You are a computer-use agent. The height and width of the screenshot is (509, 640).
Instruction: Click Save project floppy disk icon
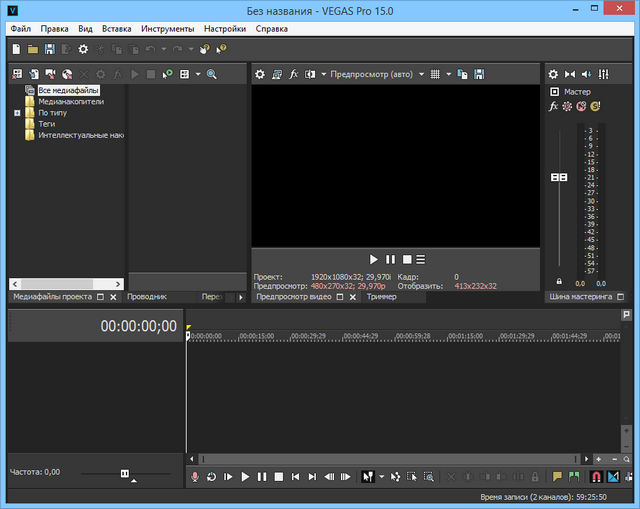point(49,49)
